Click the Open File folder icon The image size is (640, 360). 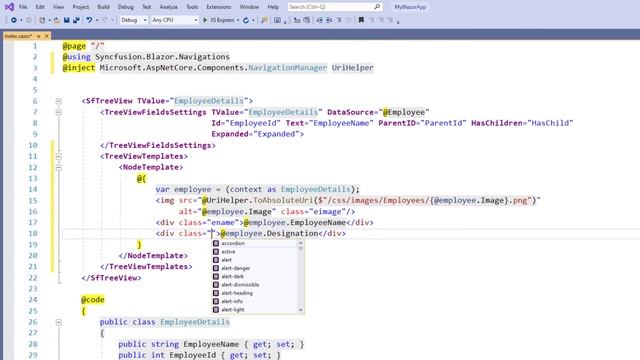[x=57, y=20]
